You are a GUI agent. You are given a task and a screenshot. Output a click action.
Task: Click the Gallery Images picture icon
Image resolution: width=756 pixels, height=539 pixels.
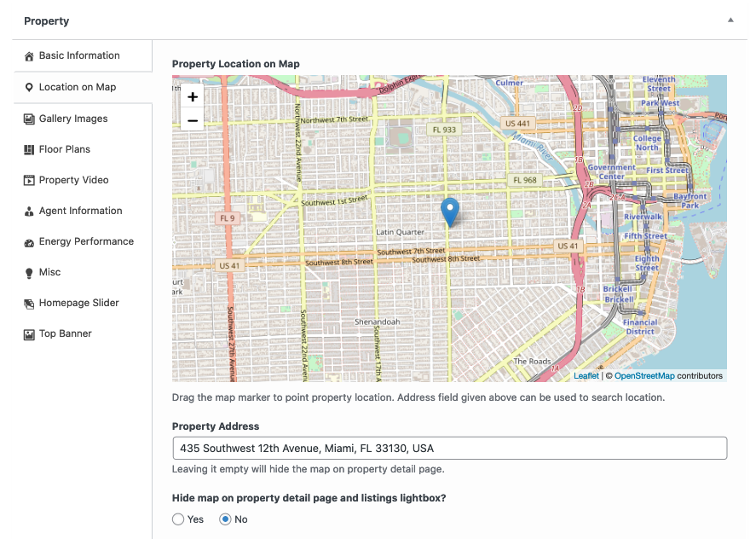pyautogui.click(x=29, y=119)
